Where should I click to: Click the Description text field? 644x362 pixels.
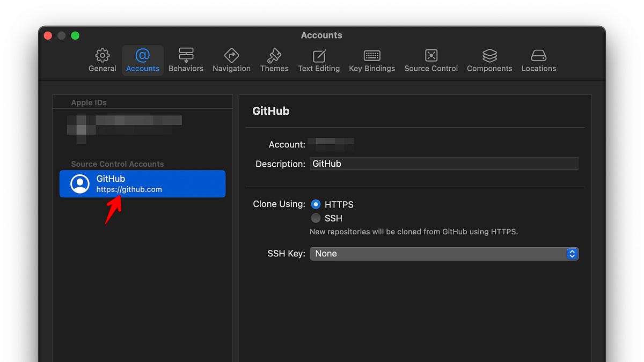(444, 164)
